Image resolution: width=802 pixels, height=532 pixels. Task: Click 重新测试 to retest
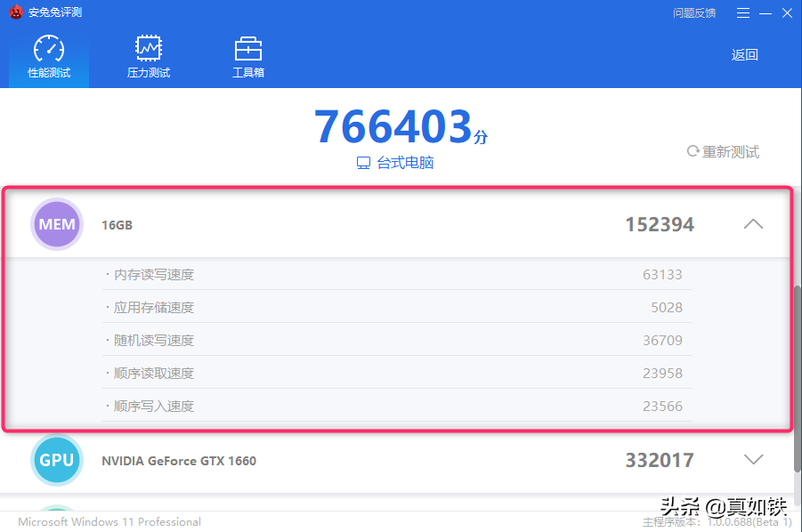point(730,152)
